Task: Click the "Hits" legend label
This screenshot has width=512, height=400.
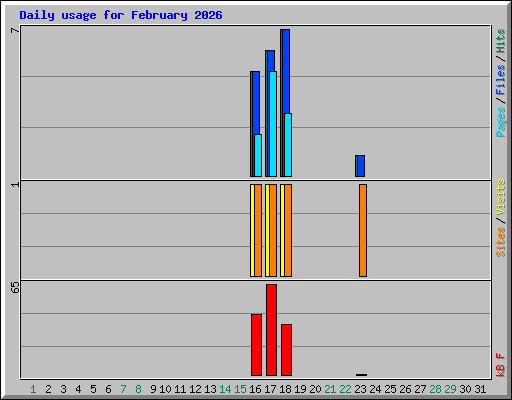Action: (x=501, y=41)
